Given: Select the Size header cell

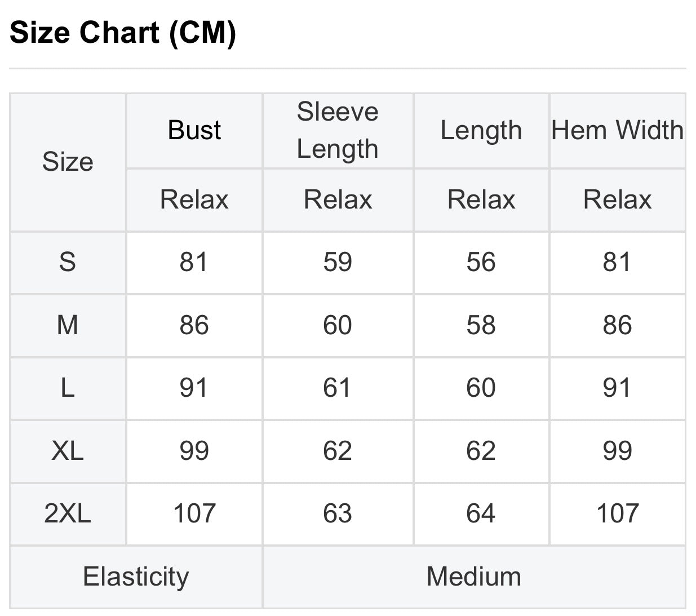Looking at the screenshot, I should [68, 162].
